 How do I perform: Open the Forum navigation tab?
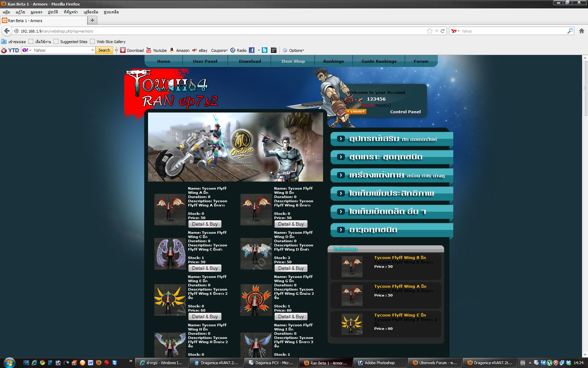[421, 61]
